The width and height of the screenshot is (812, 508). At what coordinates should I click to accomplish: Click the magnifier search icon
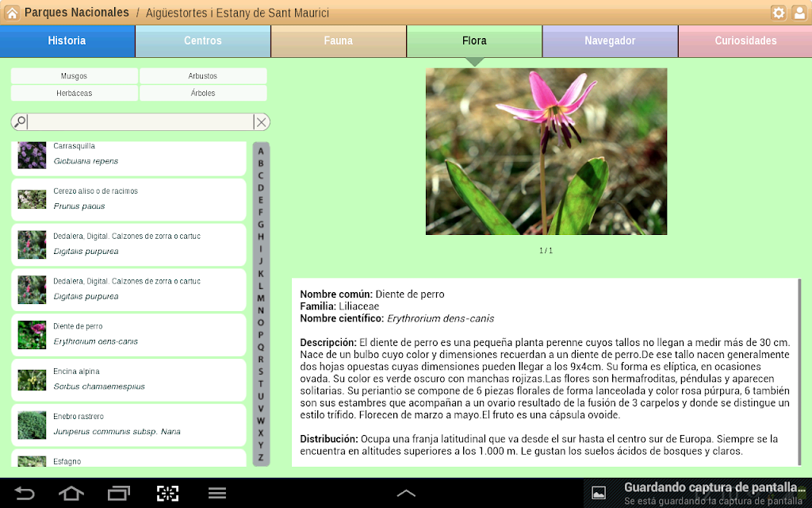(x=20, y=121)
